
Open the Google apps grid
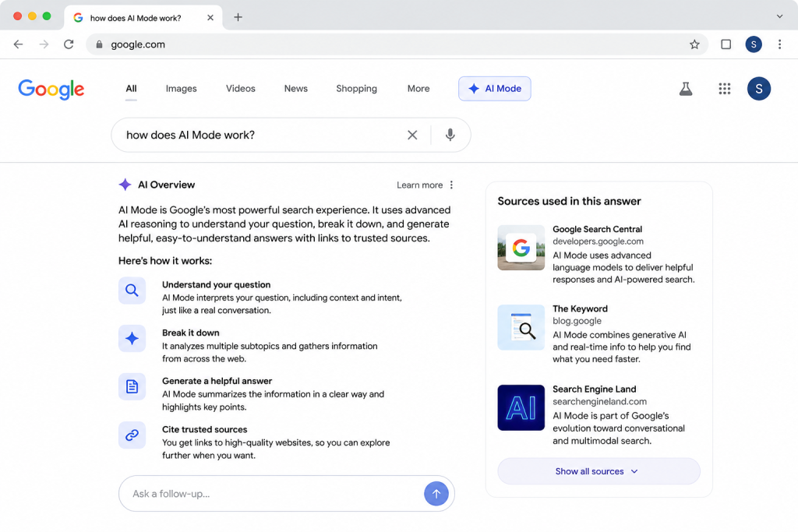(724, 89)
